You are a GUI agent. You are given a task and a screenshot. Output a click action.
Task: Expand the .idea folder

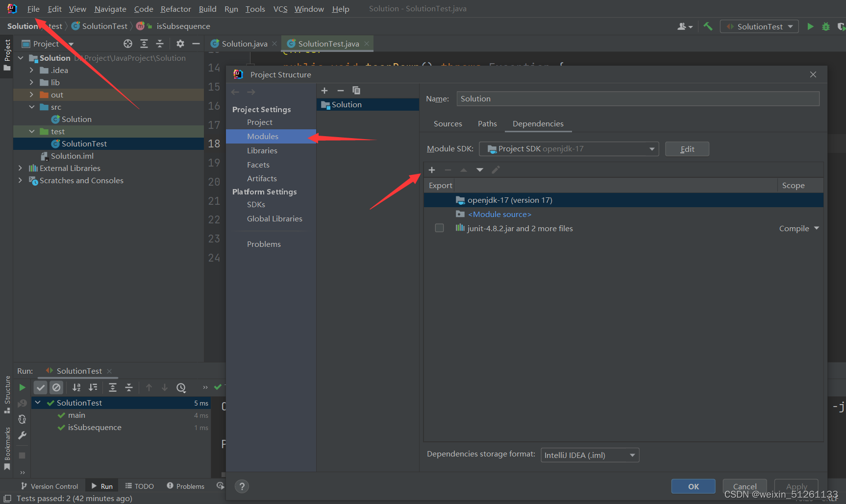[x=31, y=70]
